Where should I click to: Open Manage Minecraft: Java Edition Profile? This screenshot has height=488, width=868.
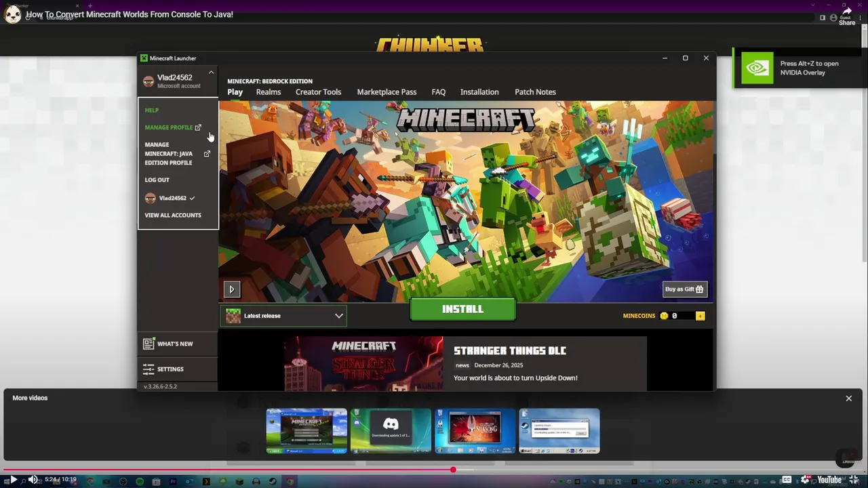pyautogui.click(x=169, y=154)
